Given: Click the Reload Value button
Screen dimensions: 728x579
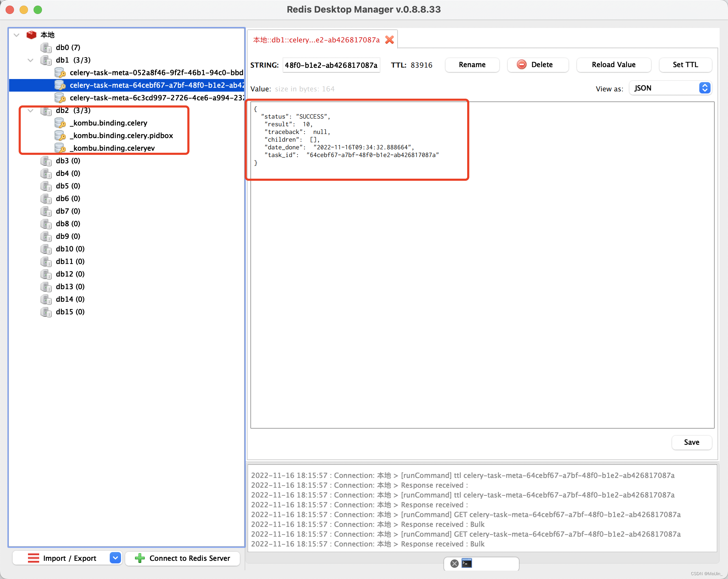Looking at the screenshot, I should [x=614, y=65].
